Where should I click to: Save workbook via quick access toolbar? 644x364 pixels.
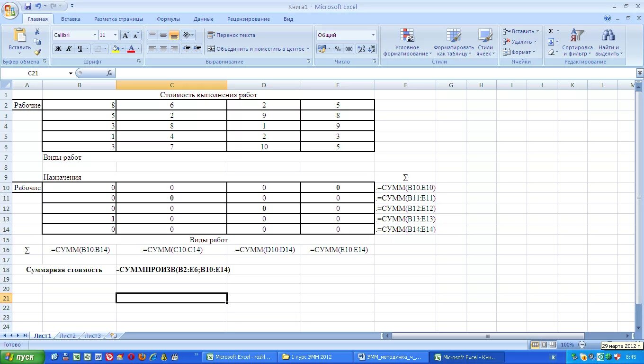click(28, 6)
